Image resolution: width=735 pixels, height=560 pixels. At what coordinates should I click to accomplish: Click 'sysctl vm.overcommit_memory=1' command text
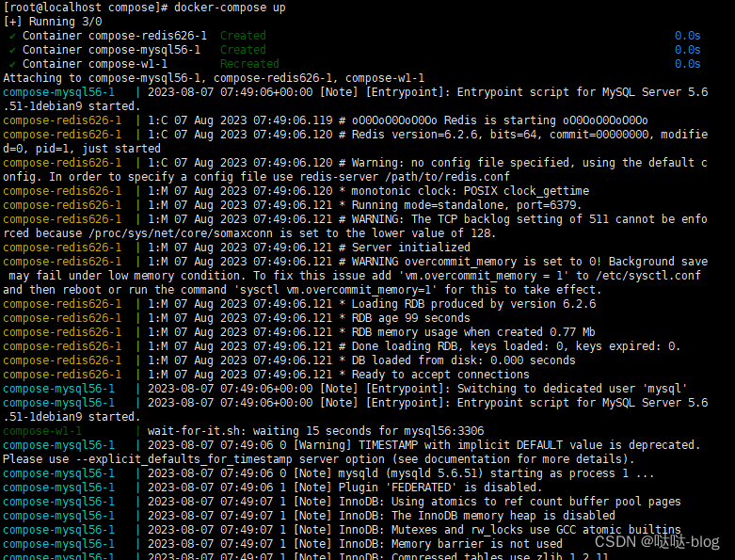(335, 290)
